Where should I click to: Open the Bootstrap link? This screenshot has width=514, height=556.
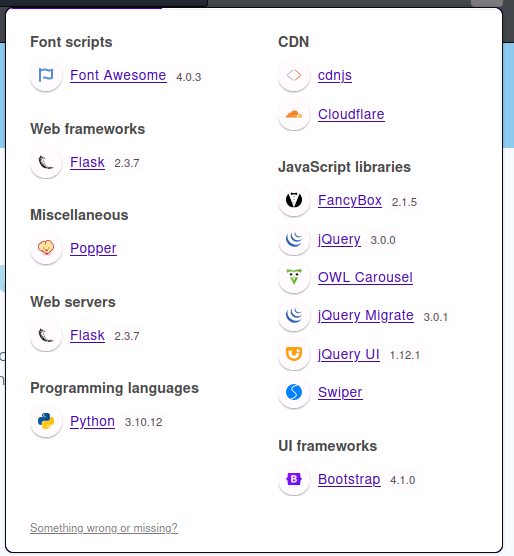(x=349, y=479)
